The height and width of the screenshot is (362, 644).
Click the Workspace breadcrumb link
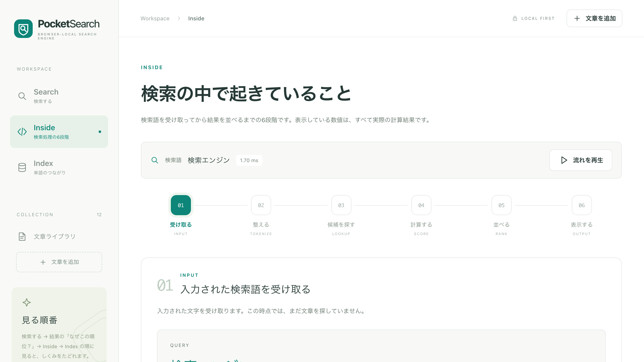click(x=155, y=18)
